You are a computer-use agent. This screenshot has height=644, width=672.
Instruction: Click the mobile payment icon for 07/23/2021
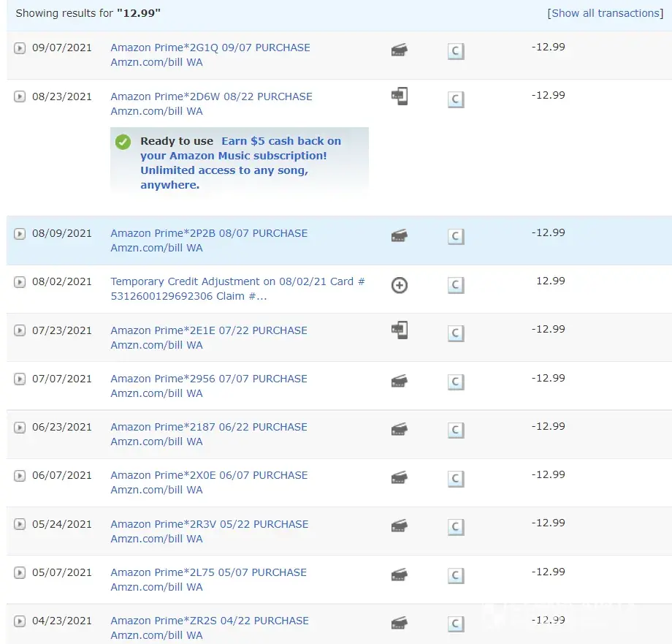click(x=399, y=330)
